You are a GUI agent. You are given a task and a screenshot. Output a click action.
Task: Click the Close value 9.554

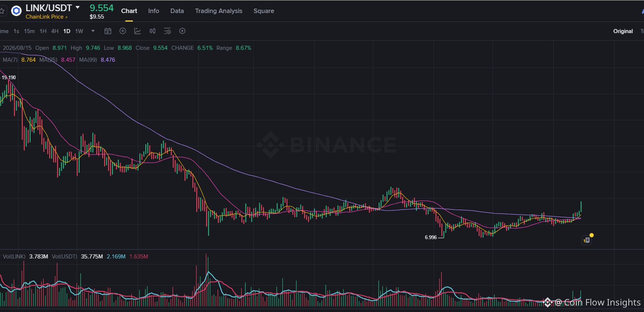tap(160, 48)
